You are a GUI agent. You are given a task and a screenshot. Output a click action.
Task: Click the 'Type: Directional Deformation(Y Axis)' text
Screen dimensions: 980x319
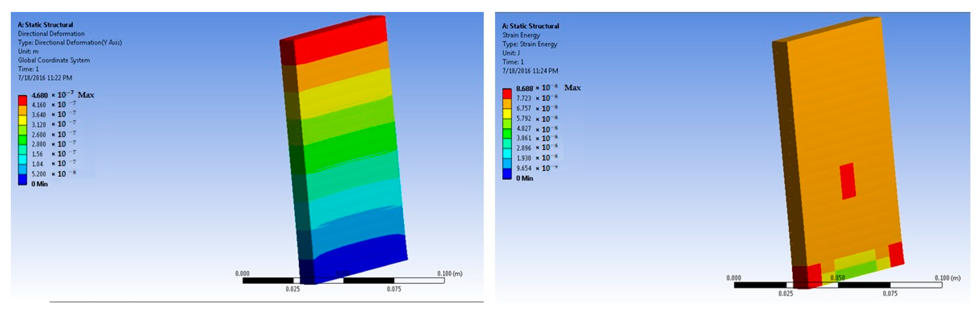(x=70, y=43)
